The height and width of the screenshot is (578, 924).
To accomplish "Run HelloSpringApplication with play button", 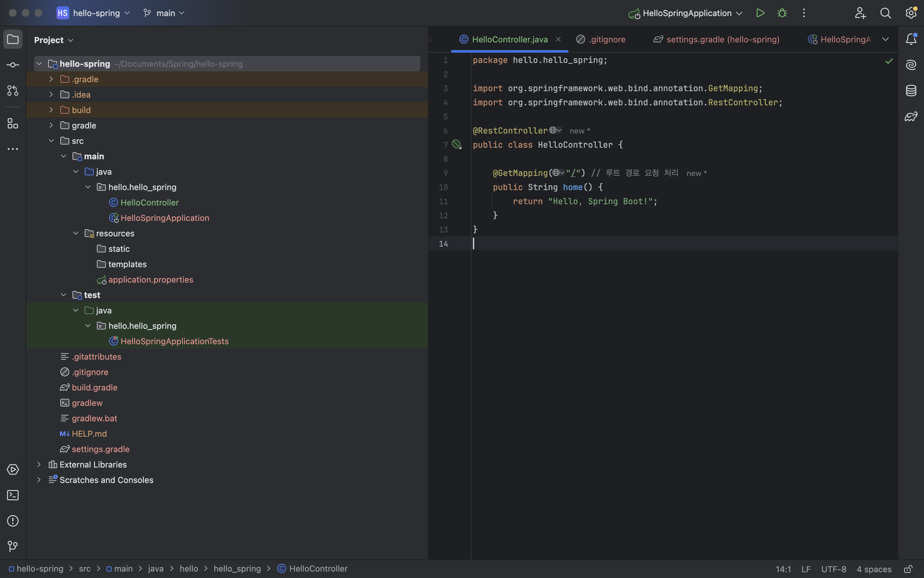I will coord(760,13).
